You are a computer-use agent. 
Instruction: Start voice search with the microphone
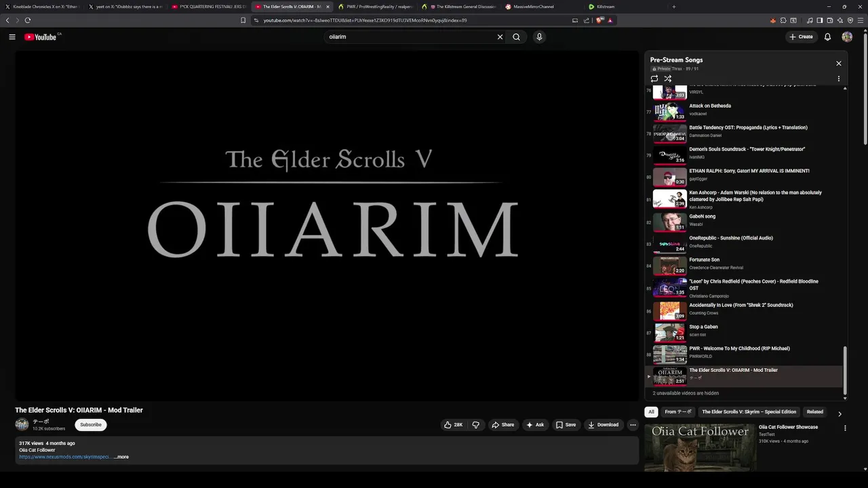539,37
